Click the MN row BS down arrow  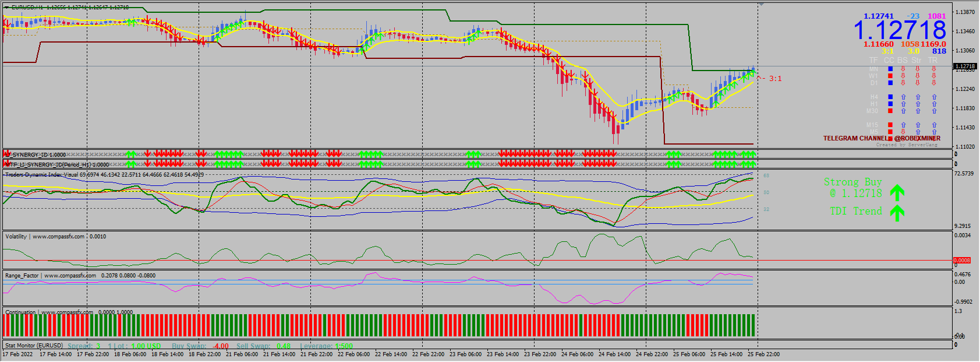(x=903, y=69)
